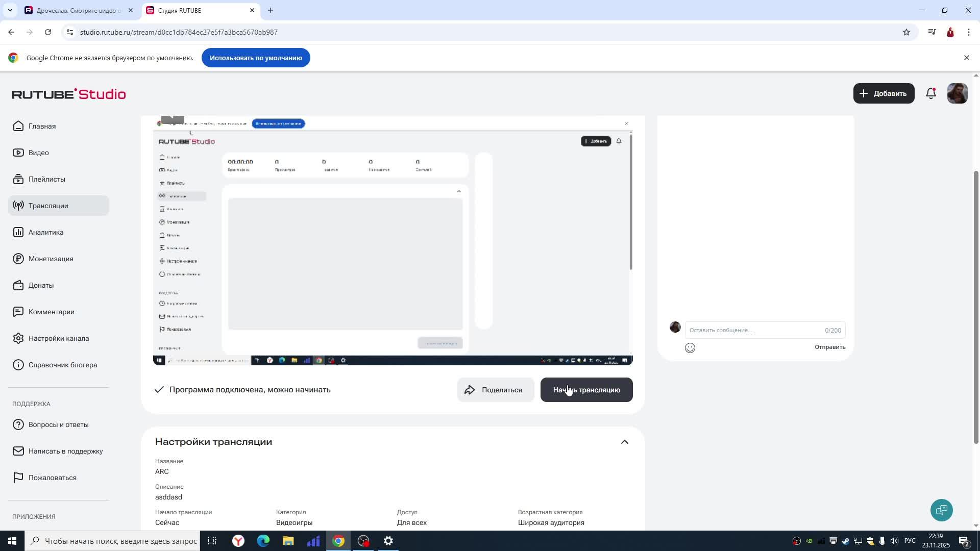The height and width of the screenshot is (551, 980).
Task: Click the notifications bell icon
Action: coord(930,93)
